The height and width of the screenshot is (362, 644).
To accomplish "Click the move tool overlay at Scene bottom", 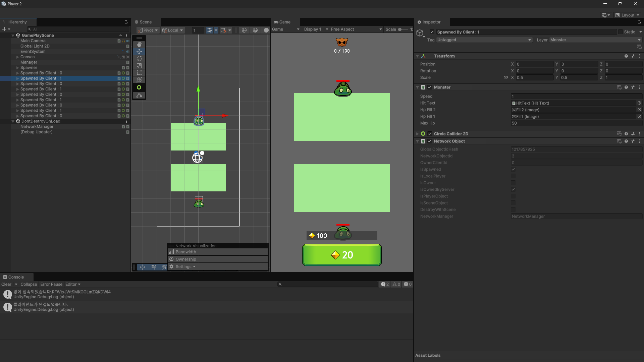I will [143, 267].
